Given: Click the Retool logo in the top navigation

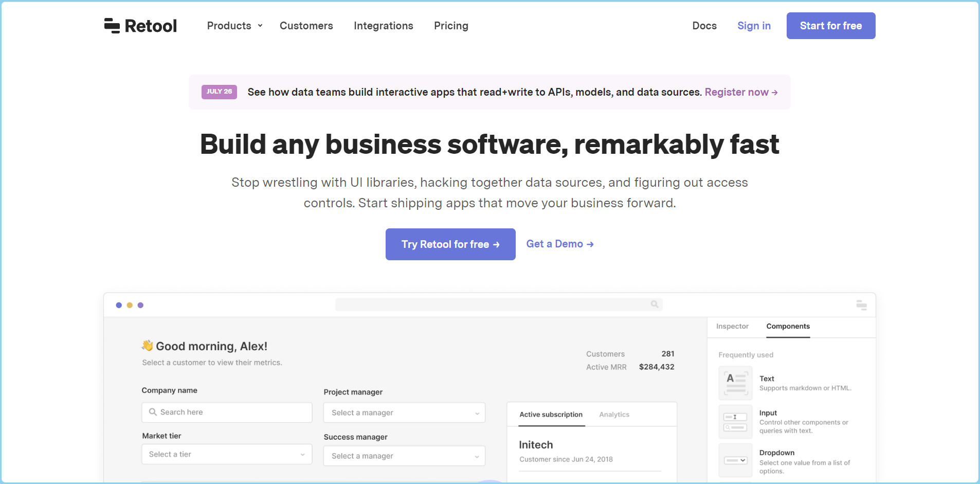Looking at the screenshot, I should [x=140, y=25].
